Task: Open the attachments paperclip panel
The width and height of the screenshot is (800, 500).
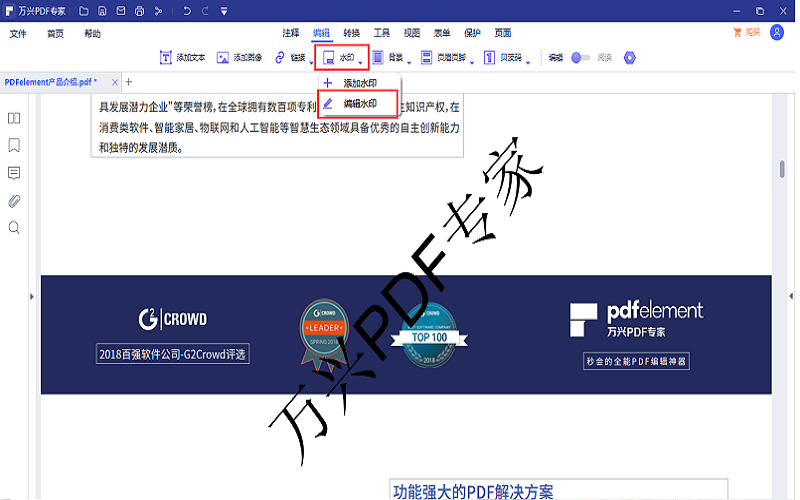Action: [14, 200]
